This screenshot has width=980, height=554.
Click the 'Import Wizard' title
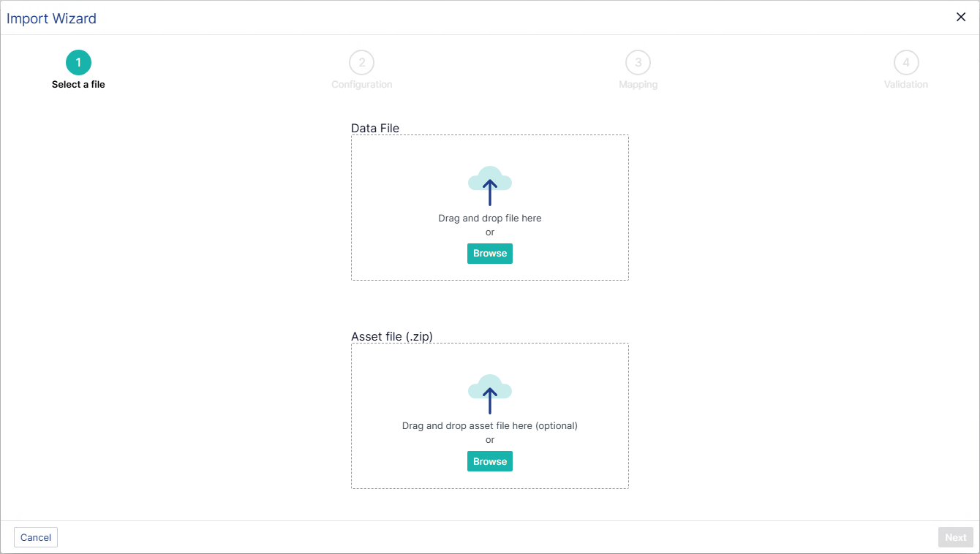pos(51,18)
